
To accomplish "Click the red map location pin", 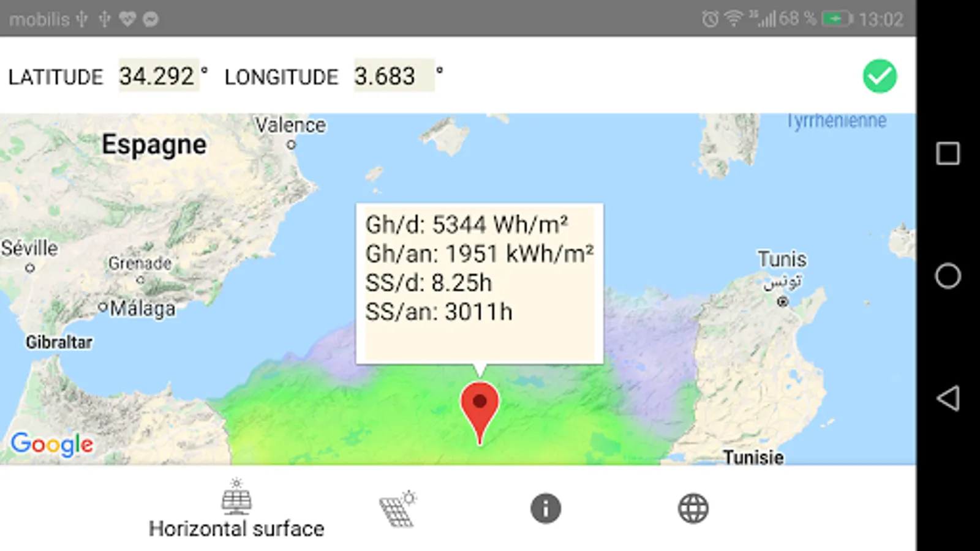I will pyautogui.click(x=480, y=413).
